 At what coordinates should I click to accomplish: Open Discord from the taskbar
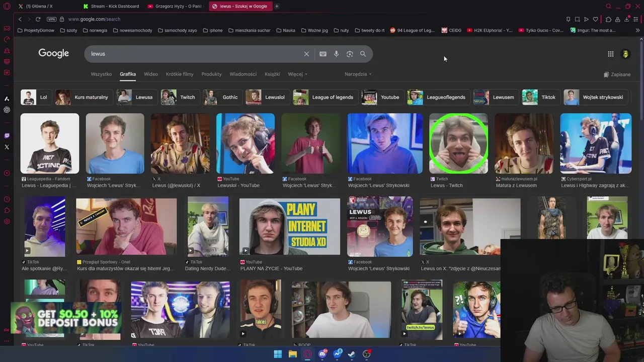pyautogui.click(x=323, y=354)
